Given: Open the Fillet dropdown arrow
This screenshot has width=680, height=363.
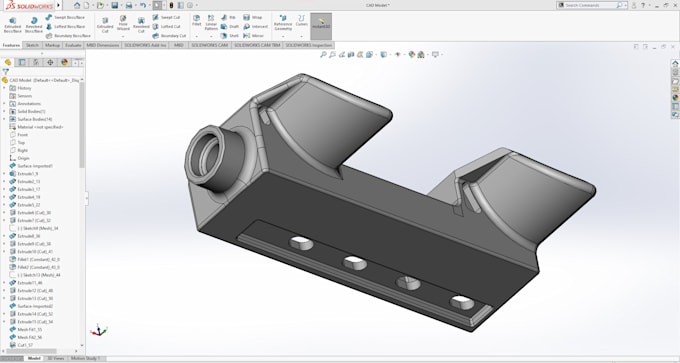Looking at the screenshot, I should click(x=196, y=36).
